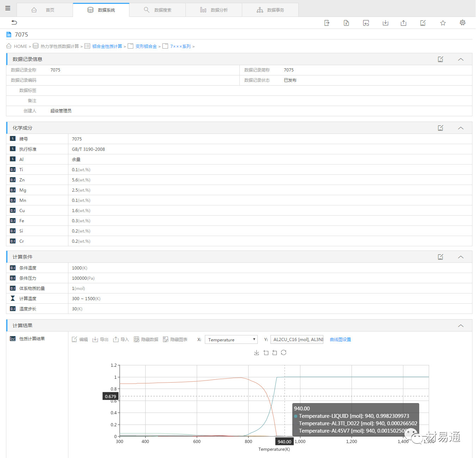Switch to the 数据分析 tab
Viewport: 476px width, 458px height.
(214, 10)
